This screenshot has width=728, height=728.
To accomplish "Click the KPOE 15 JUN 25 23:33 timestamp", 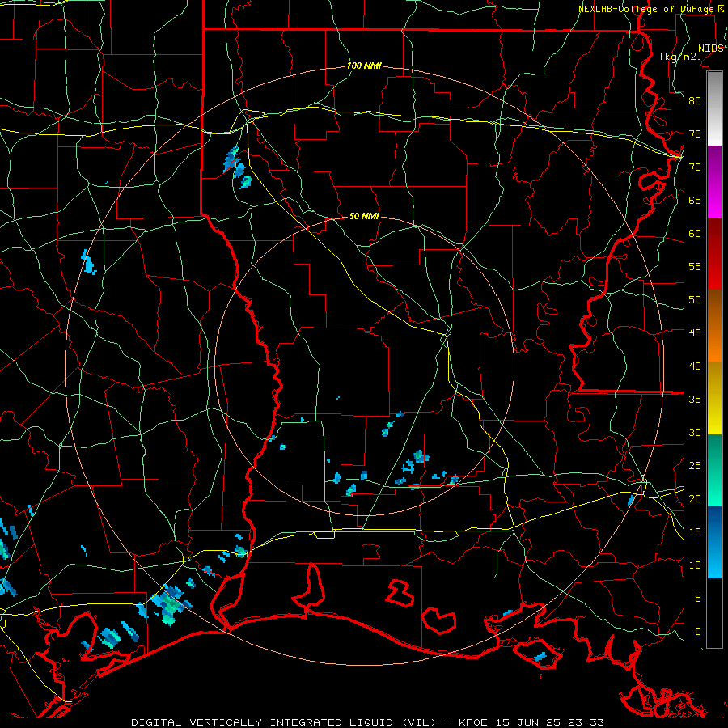I will [x=531, y=722].
